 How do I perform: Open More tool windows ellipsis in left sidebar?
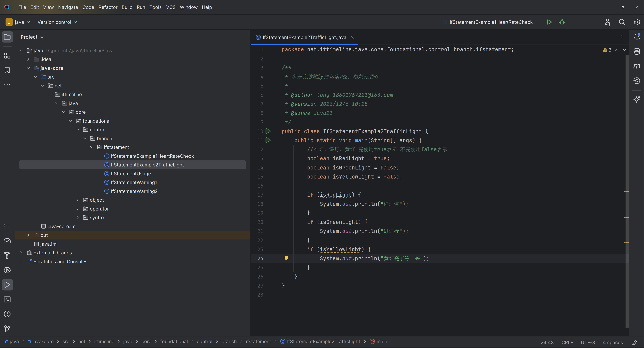tap(7, 85)
